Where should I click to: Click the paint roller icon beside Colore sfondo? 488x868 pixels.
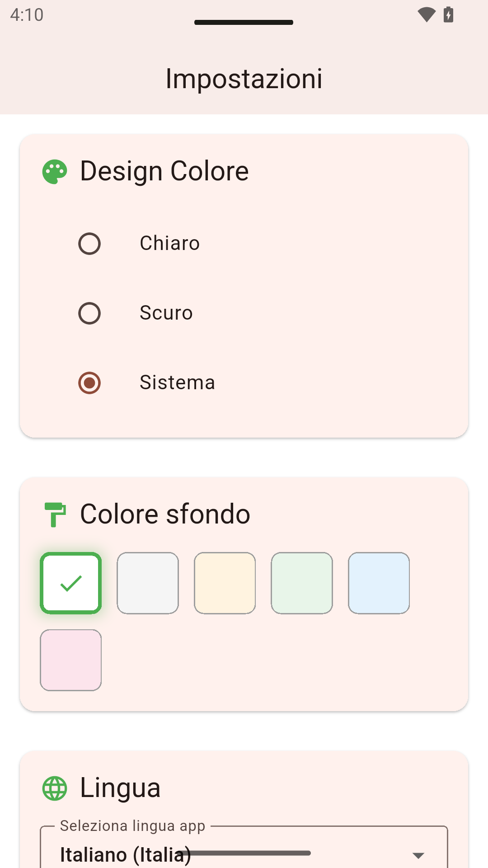(x=55, y=514)
